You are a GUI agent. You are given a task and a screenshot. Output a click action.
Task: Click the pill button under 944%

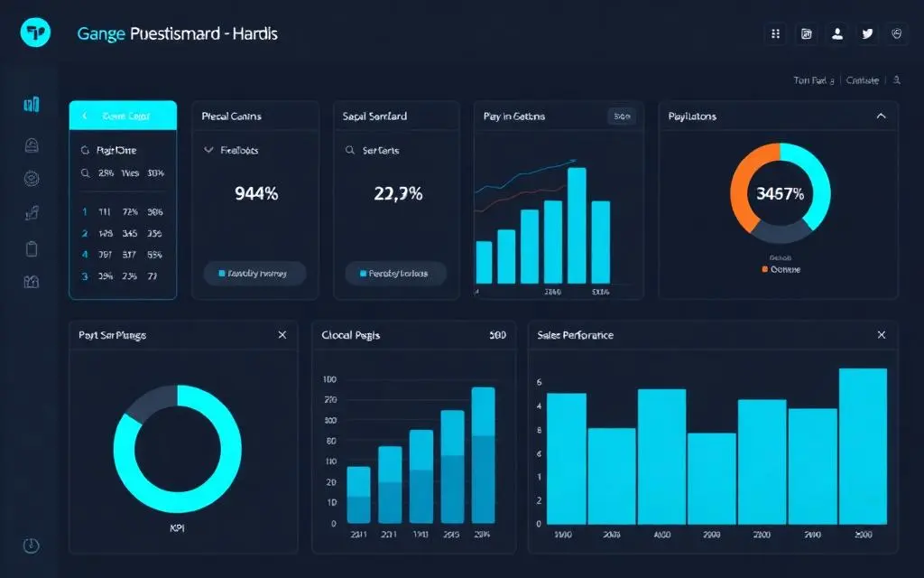click(254, 274)
